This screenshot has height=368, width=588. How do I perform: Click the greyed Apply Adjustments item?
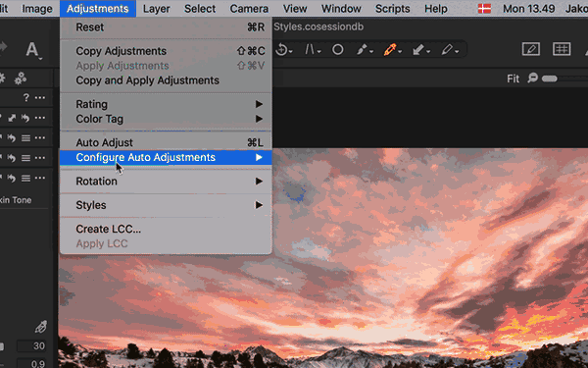tap(166, 66)
